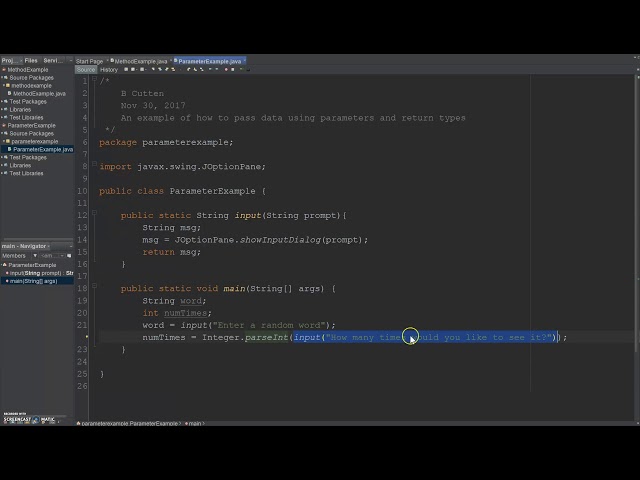Click line number 26 in the gutter
Viewport: 640px width, 480px height.
[82, 386]
